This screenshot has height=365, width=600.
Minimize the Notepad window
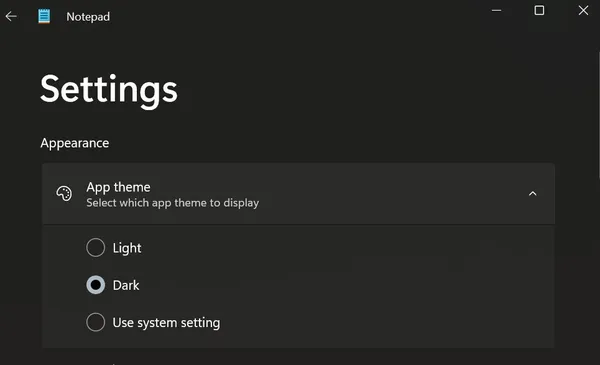[x=496, y=10]
